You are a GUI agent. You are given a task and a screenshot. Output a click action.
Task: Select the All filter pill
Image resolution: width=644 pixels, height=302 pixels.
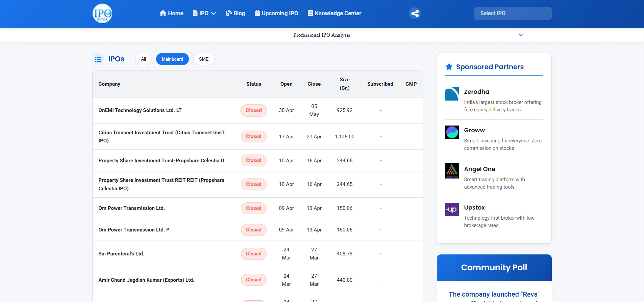(144, 59)
